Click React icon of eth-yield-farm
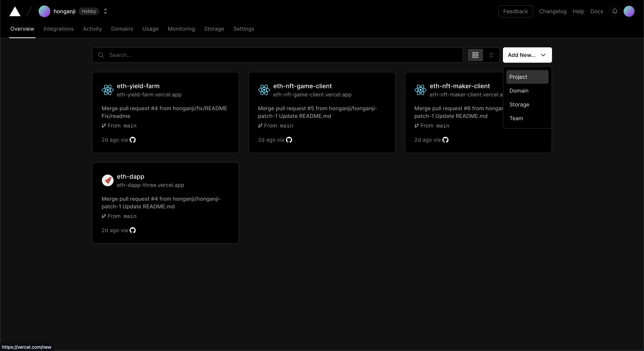The width and height of the screenshot is (644, 351). coord(108,90)
